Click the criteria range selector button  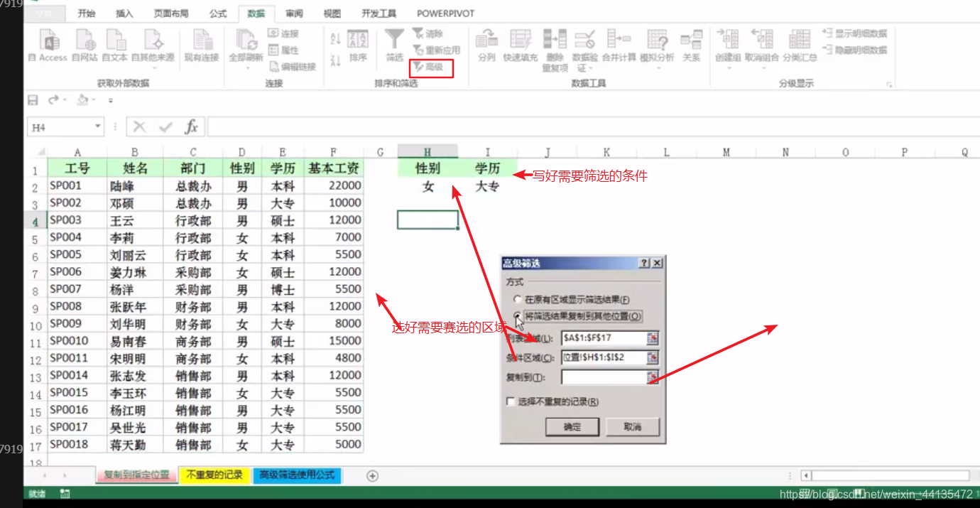(x=653, y=357)
